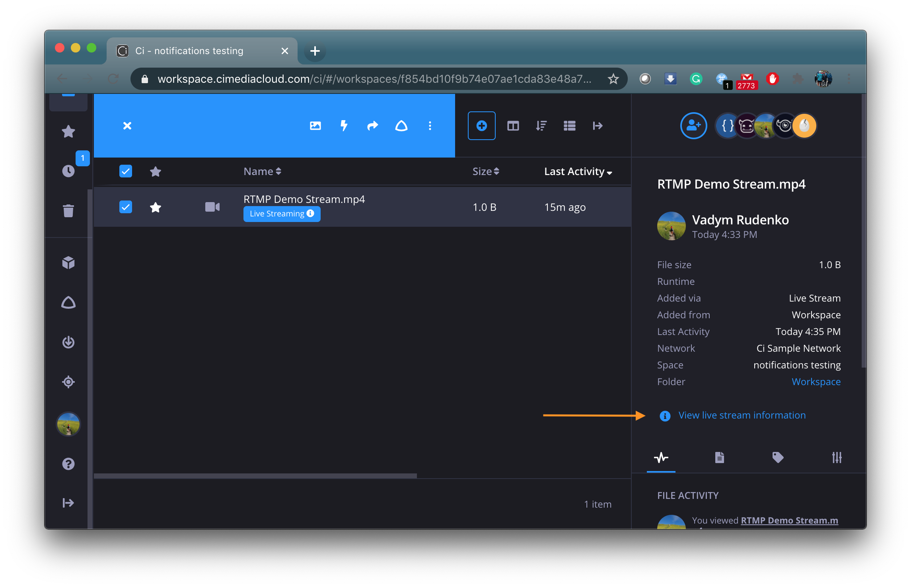
Task: Click the image preview icon in blue toolbar
Action: tap(315, 126)
